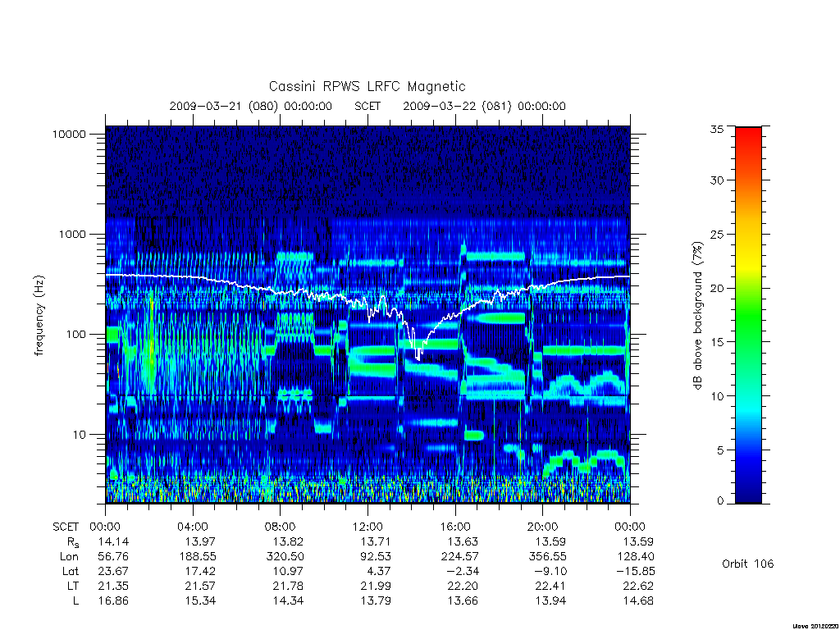The width and height of the screenshot is (840, 630).
Task: Click the 1000 frequency tick label
Action: 72,234
